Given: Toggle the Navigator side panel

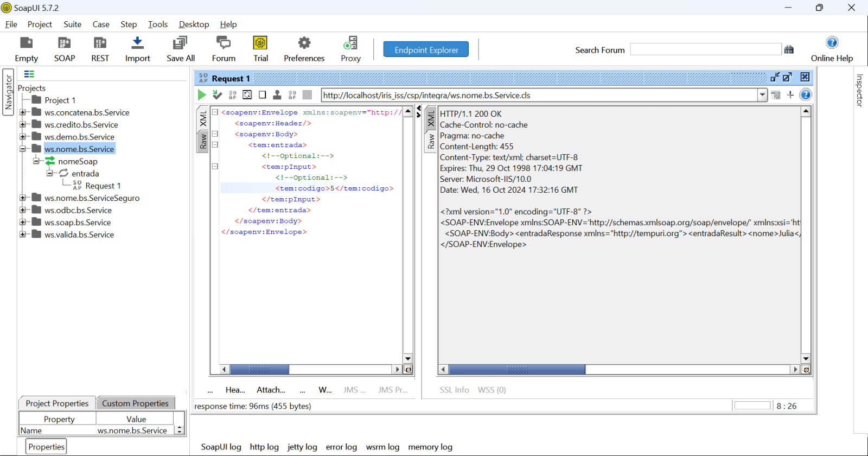Looking at the screenshot, I should [x=8, y=92].
